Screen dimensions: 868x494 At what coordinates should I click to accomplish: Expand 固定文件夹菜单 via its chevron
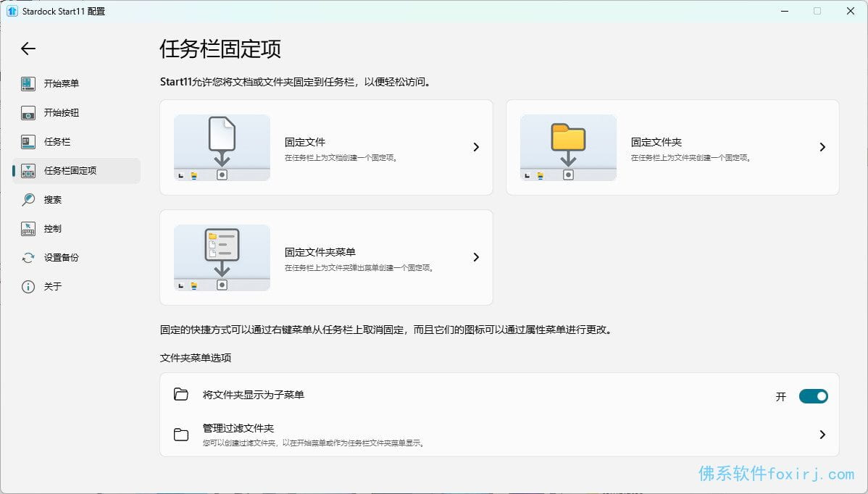(476, 257)
